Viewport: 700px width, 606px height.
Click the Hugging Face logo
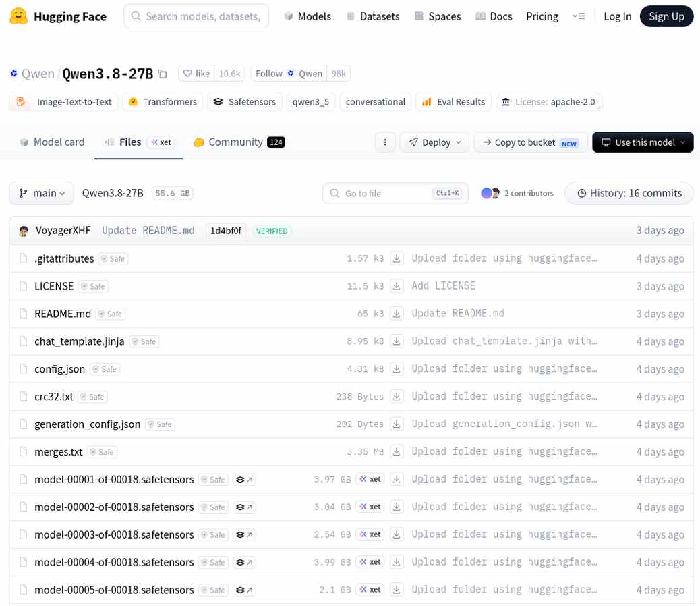[x=58, y=16]
